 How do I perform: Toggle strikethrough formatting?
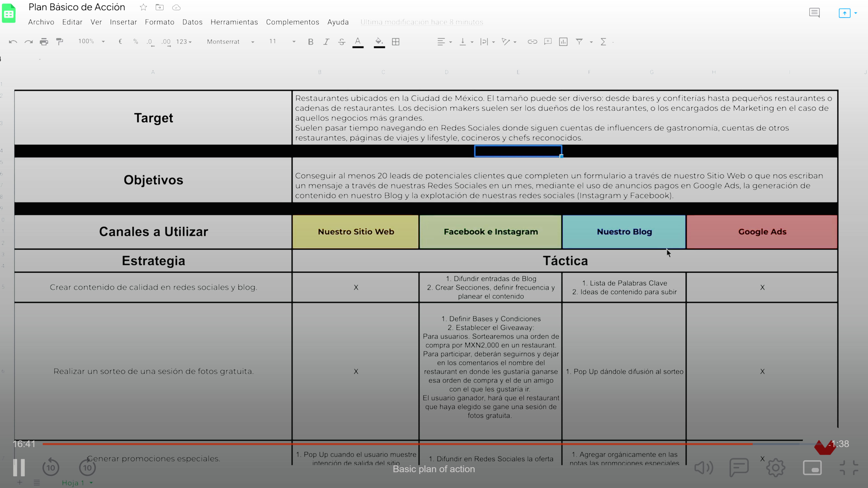[341, 41]
